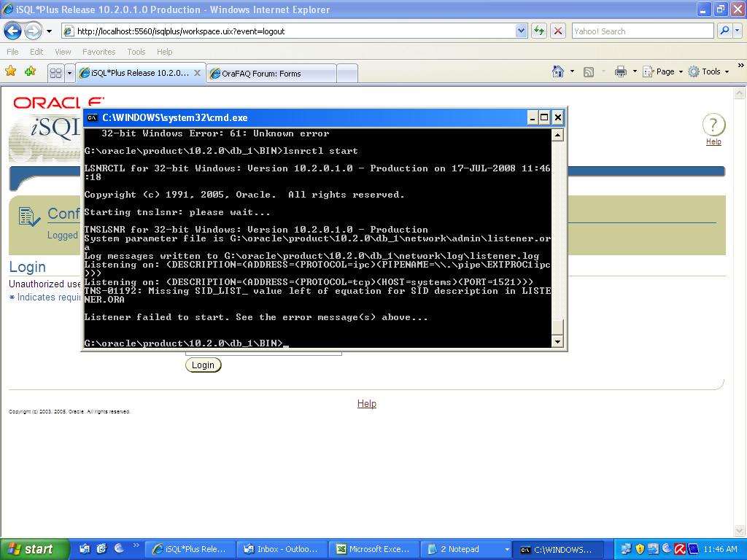747x560 pixels.
Task: Maximize the cmd.exe window
Action: point(544,117)
